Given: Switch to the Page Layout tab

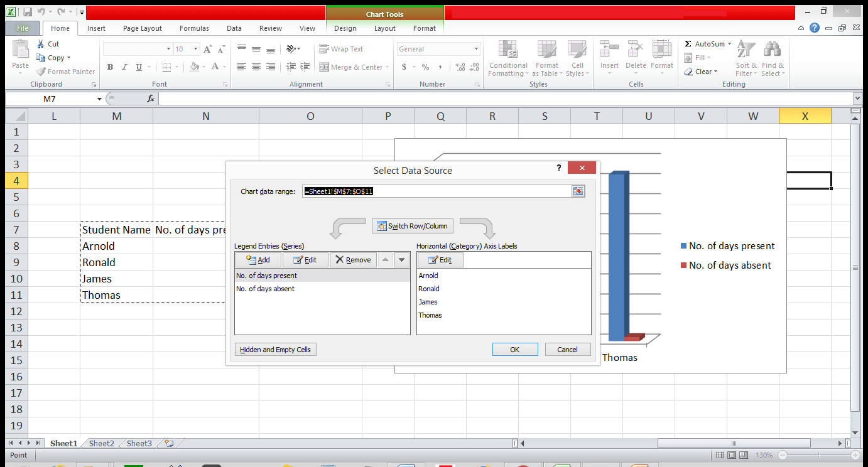Looking at the screenshot, I should pyautogui.click(x=143, y=28).
